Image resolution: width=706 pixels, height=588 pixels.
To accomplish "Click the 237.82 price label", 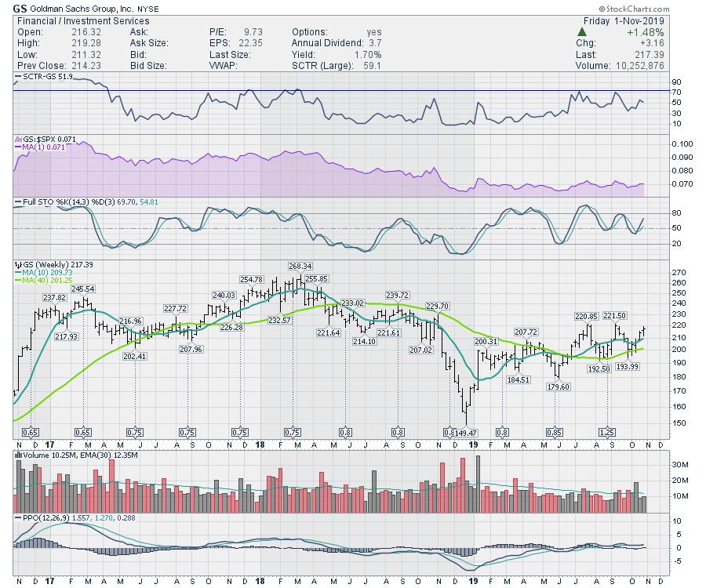I will [54, 298].
